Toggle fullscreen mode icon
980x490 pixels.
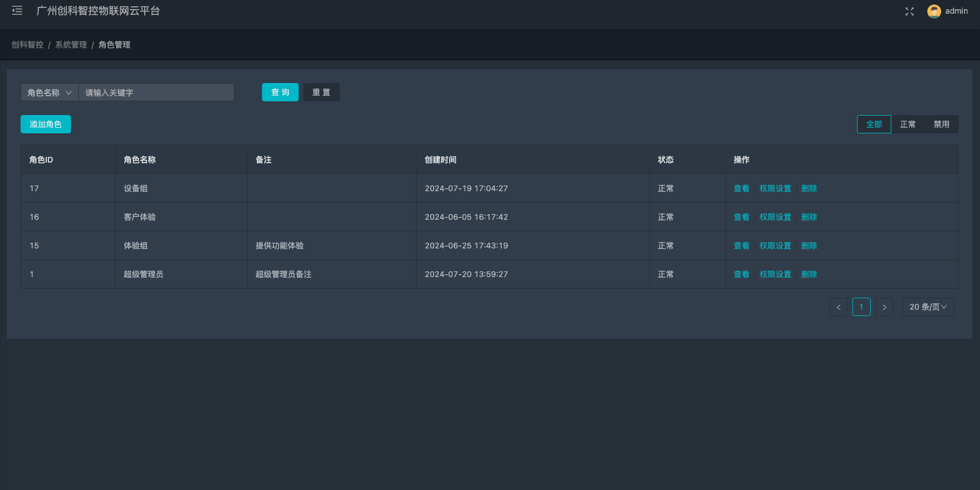[x=910, y=11]
